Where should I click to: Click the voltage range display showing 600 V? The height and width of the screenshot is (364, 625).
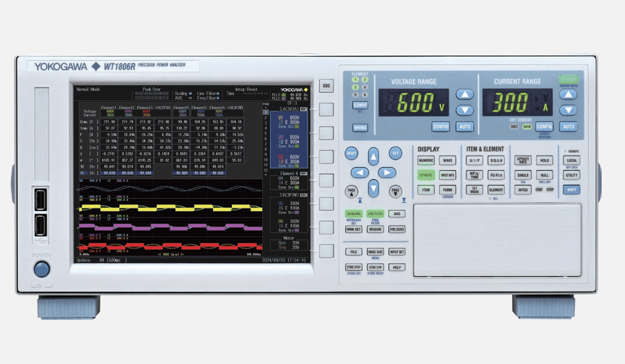point(414,102)
